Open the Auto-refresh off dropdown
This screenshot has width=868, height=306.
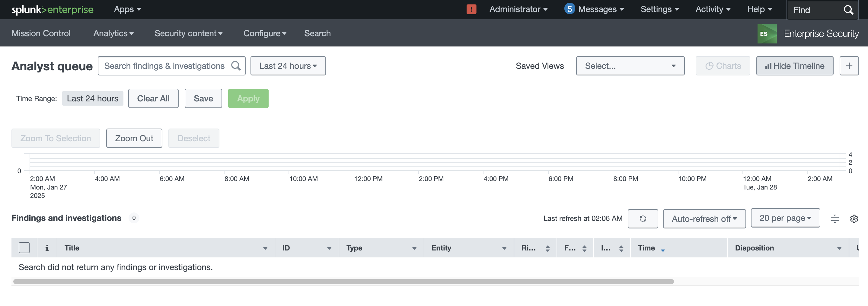point(704,218)
